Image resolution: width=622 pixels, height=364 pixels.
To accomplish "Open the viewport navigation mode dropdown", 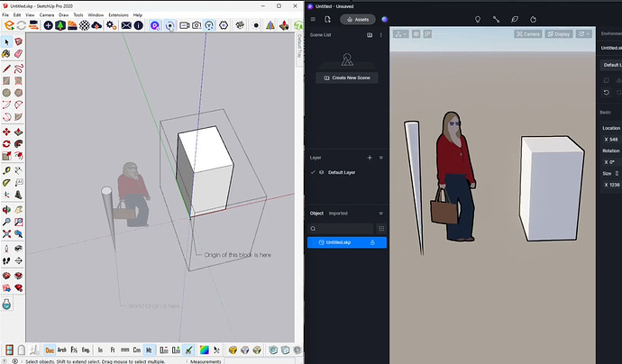I will (x=400, y=34).
